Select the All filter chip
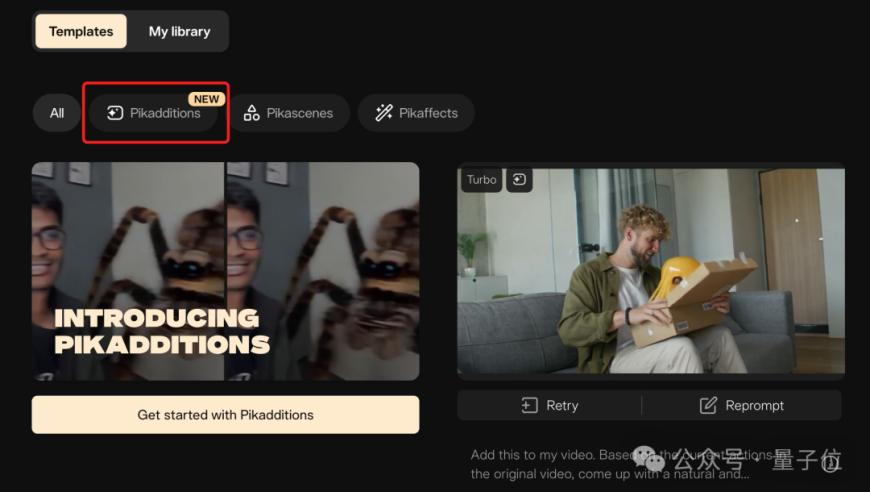The width and height of the screenshot is (870, 492). click(x=57, y=113)
